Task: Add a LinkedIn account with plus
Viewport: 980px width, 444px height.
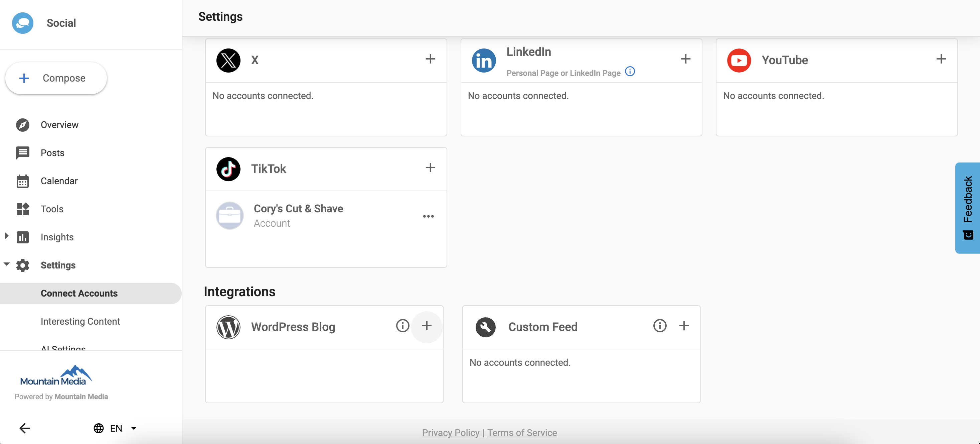Action: pos(685,59)
